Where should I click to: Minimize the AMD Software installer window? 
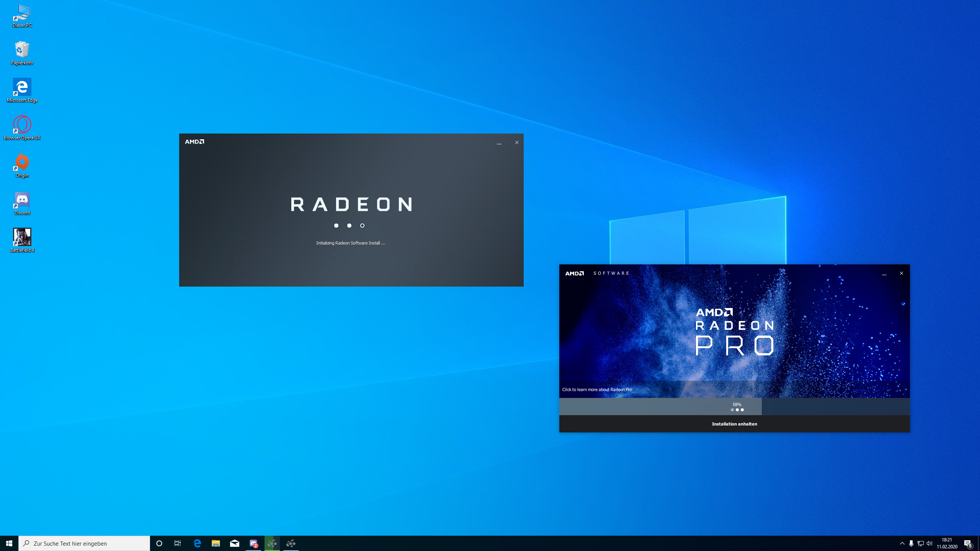tap(884, 274)
